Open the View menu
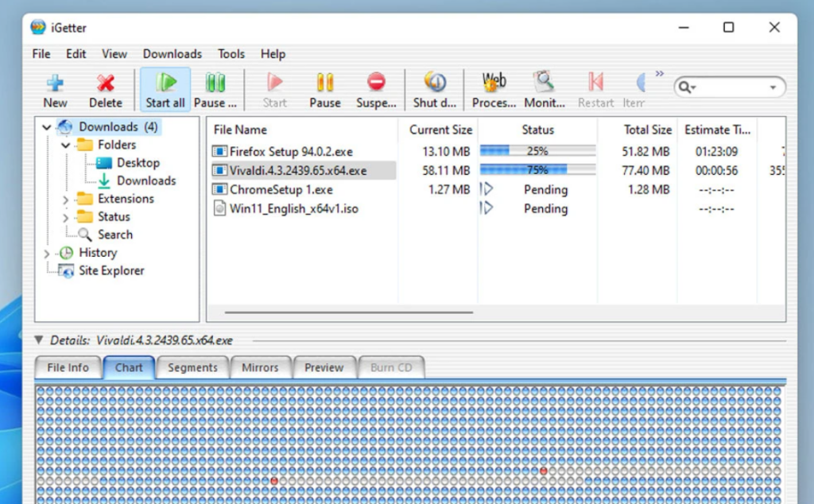Viewport: 814px width, 504px height. click(x=114, y=54)
